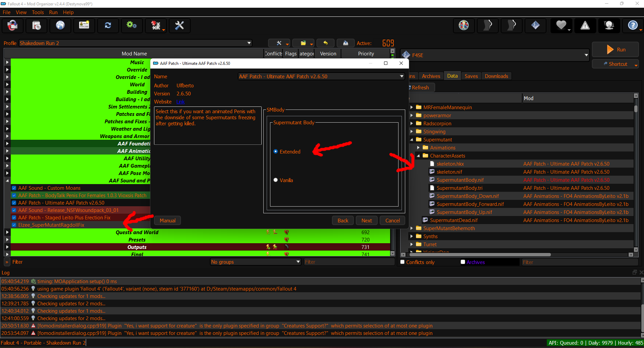Click the Run button
644x348 pixels.
615,49
